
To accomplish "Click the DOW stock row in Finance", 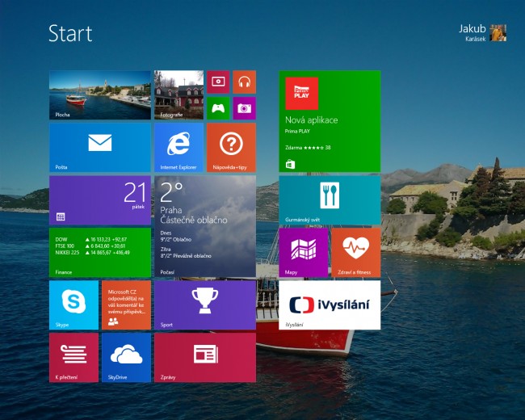I will tap(91, 239).
